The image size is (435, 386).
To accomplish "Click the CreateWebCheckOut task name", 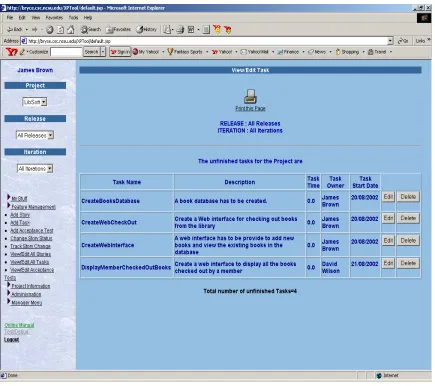I will pos(109,222).
